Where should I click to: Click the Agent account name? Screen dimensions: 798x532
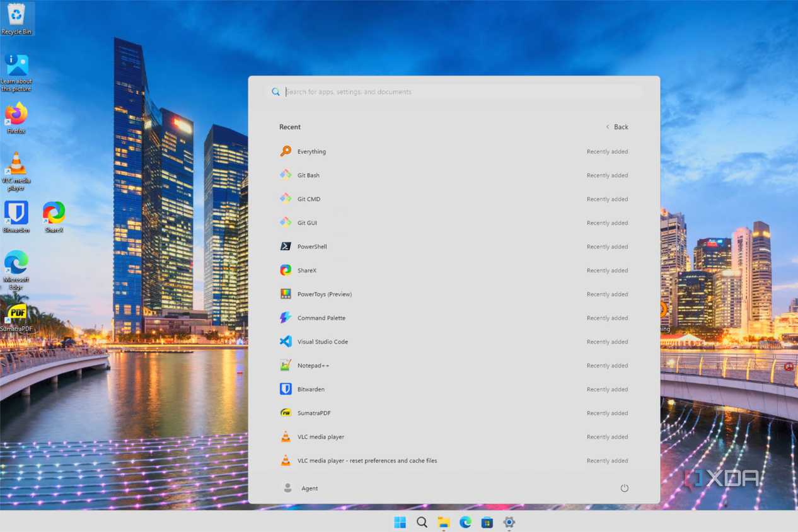click(x=309, y=489)
